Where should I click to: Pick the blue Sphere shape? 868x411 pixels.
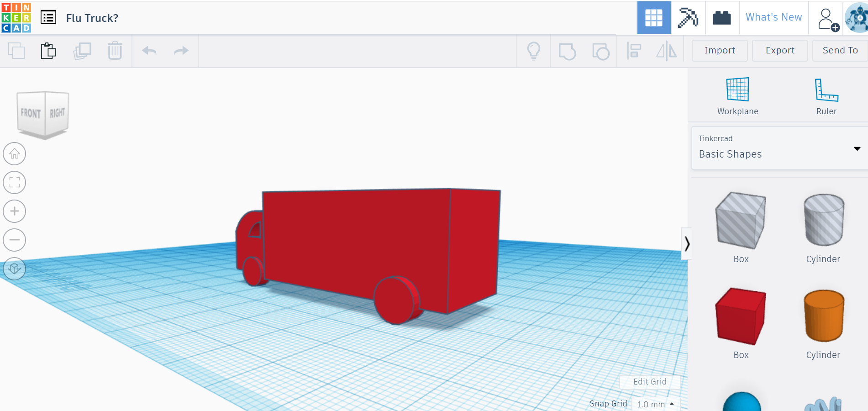(742, 401)
